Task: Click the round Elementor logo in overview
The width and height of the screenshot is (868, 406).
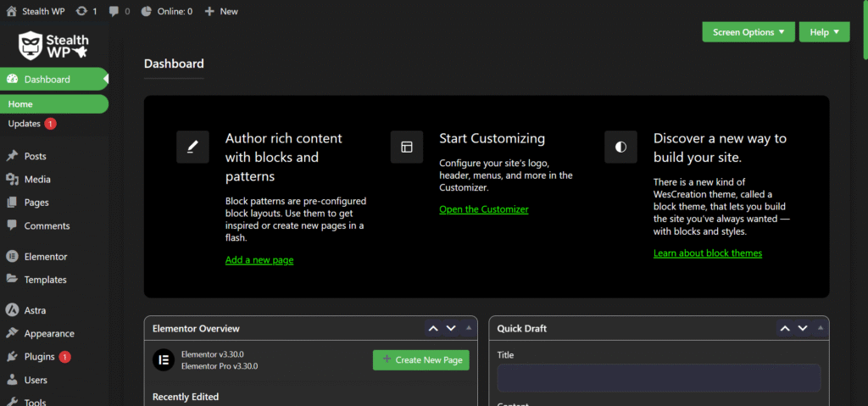Action: 164,360
